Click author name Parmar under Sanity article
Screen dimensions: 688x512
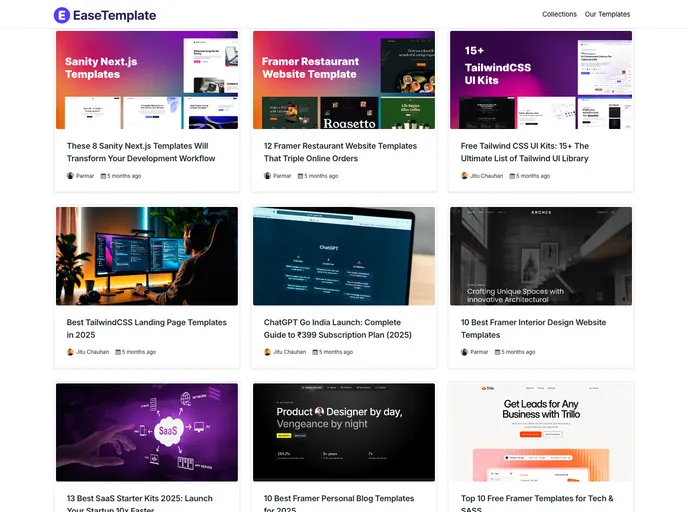85,176
